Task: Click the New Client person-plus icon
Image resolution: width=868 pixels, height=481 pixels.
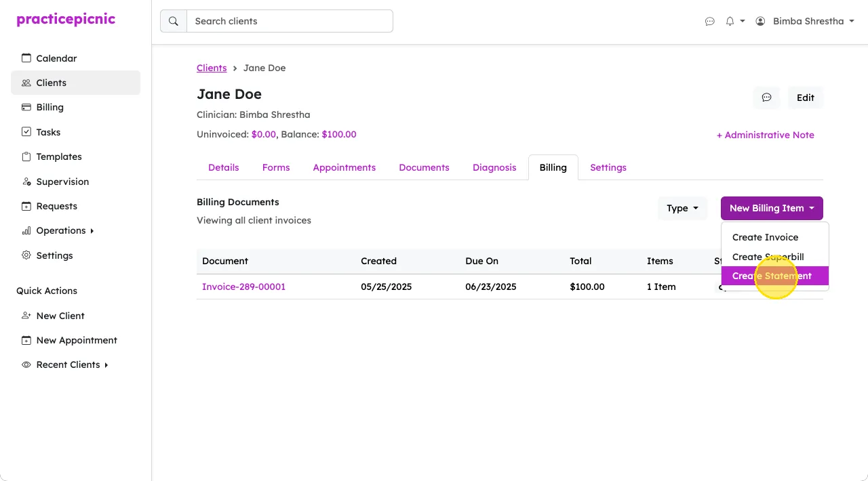Action: (x=26, y=316)
